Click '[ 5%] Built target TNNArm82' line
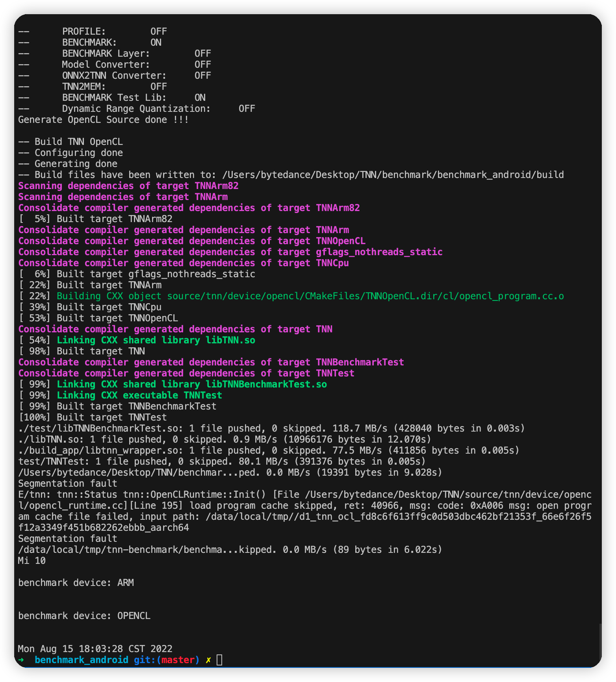 pos(95,219)
